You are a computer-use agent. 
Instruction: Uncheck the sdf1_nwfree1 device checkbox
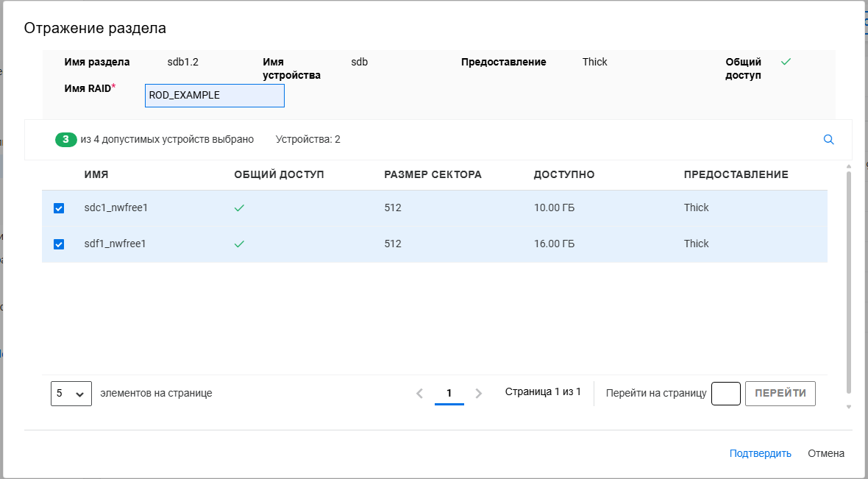click(x=59, y=244)
